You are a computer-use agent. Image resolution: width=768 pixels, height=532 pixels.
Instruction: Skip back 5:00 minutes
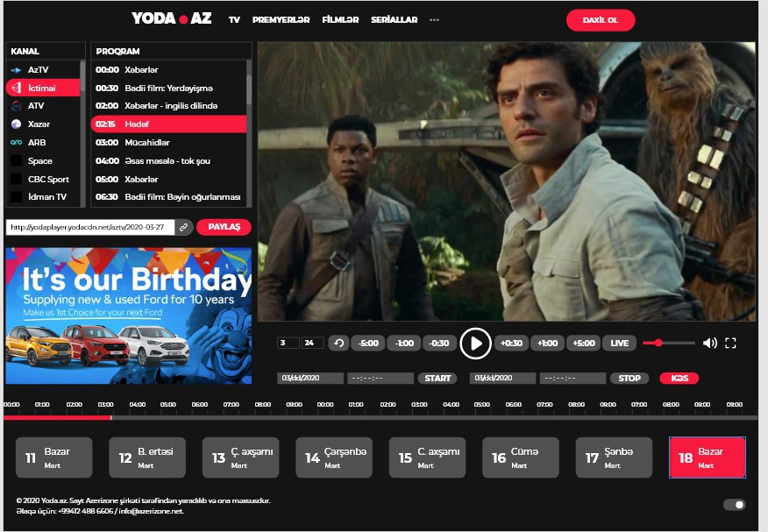368,343
